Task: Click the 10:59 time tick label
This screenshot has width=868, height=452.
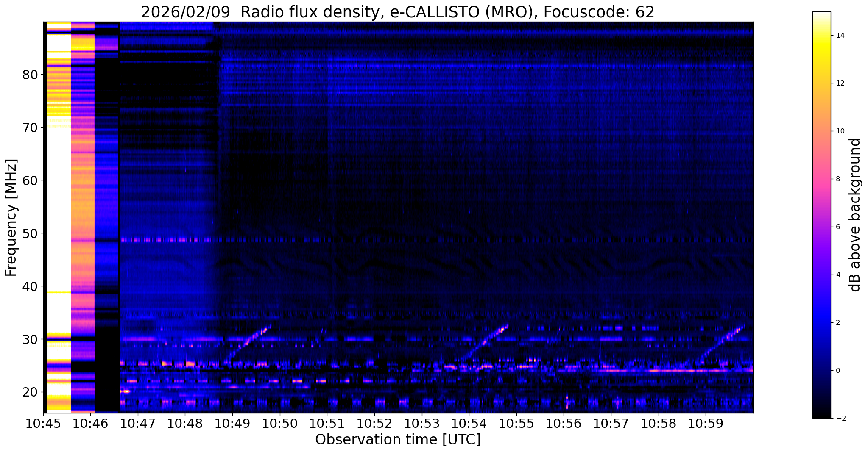Action: [x=706, y=423]
